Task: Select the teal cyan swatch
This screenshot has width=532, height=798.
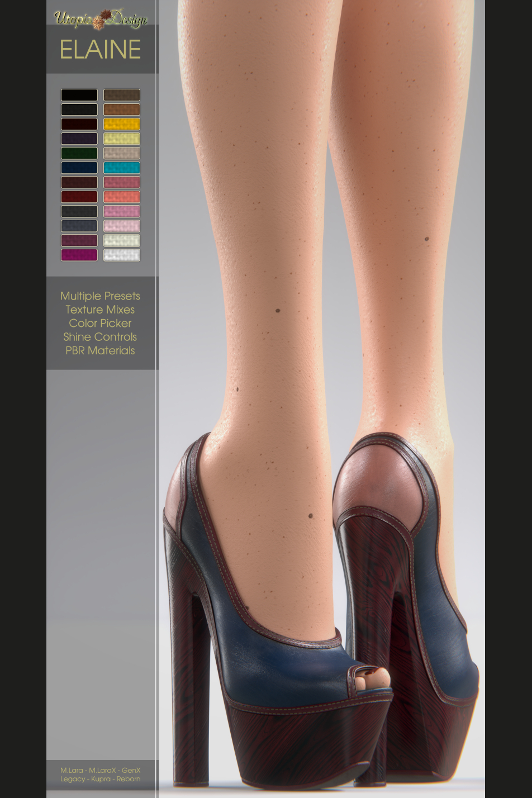Action: [122, 168]
